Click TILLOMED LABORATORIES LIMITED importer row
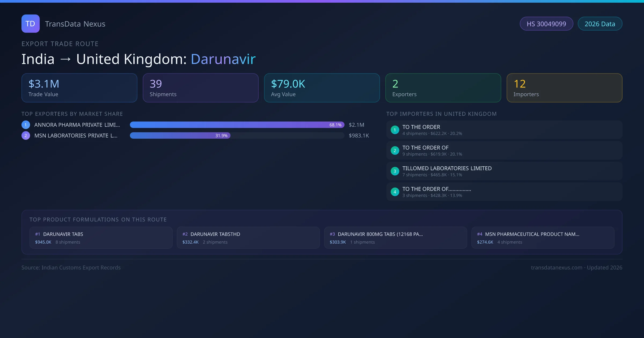The width and height of the screenshot is (644, 338). [504, 171]
